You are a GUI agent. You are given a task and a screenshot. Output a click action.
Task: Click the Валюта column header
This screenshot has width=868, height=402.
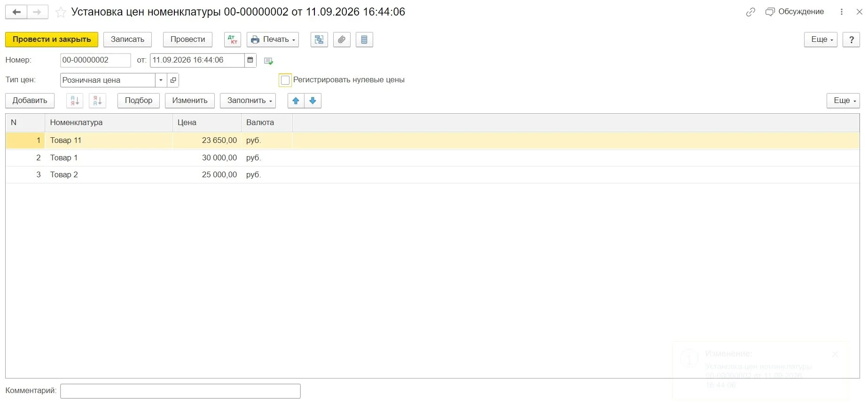click(267, 123)
